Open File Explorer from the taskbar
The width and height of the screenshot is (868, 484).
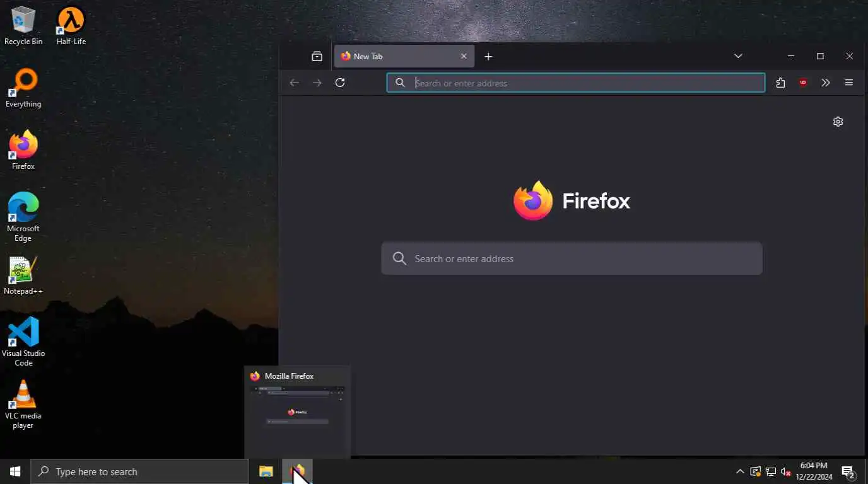(x=266, y=471)
